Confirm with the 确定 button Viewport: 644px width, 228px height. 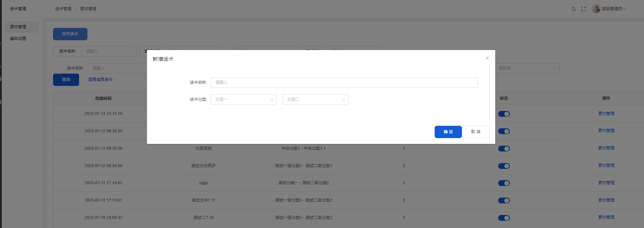click(x=448, y=132)
